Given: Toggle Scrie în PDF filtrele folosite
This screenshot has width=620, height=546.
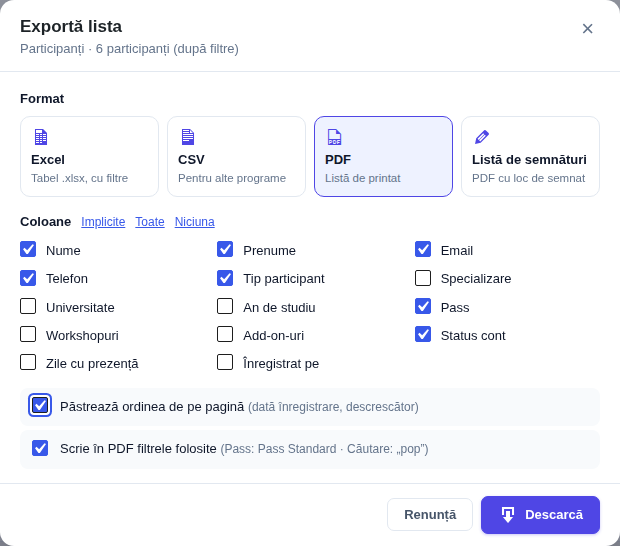Looking at the screenshot, I should click(40, 448).
